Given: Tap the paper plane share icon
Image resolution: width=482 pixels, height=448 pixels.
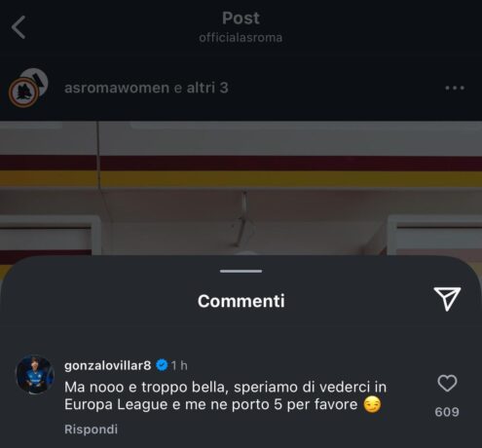Looking at the screenshot, I should click(x=447, y=299).
